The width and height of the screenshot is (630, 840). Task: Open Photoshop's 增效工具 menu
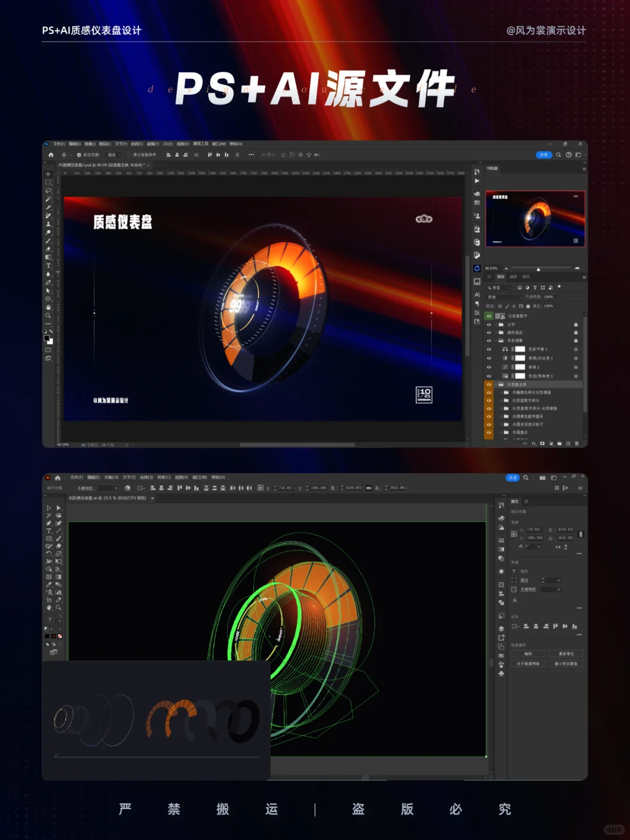tap(201, 144)
